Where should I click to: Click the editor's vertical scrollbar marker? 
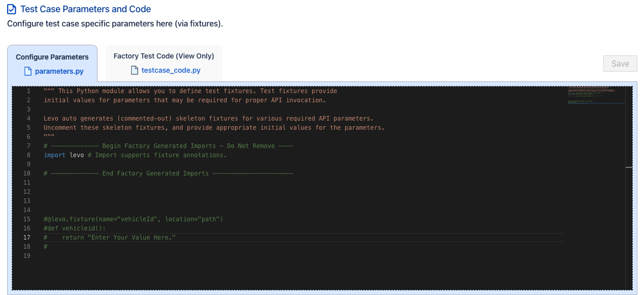coord(629,167)
